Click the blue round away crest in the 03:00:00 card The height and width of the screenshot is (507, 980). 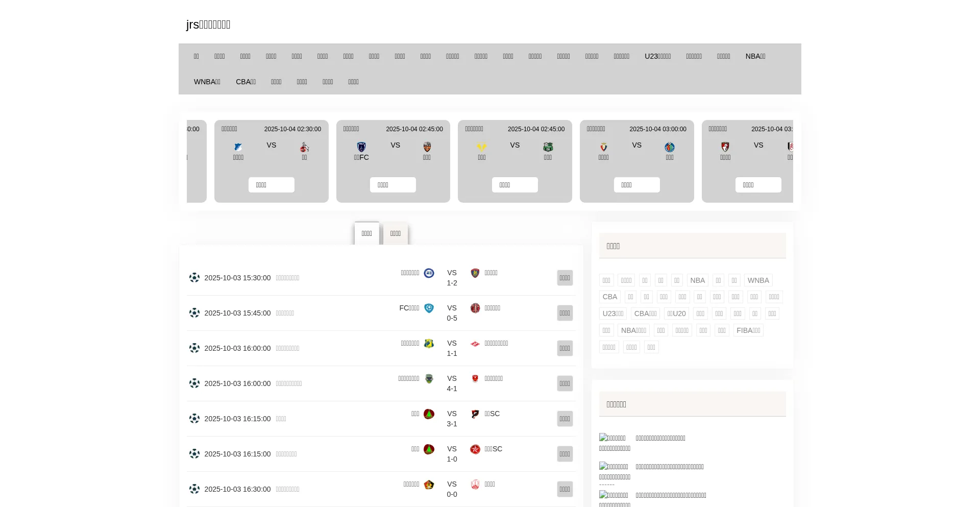tap(670, 147)
